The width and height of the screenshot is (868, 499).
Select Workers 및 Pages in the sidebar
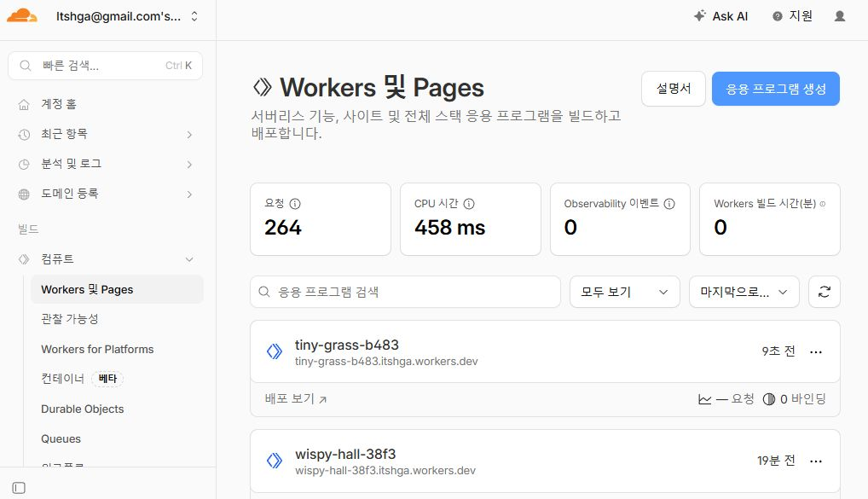click(x=117, y=289)
